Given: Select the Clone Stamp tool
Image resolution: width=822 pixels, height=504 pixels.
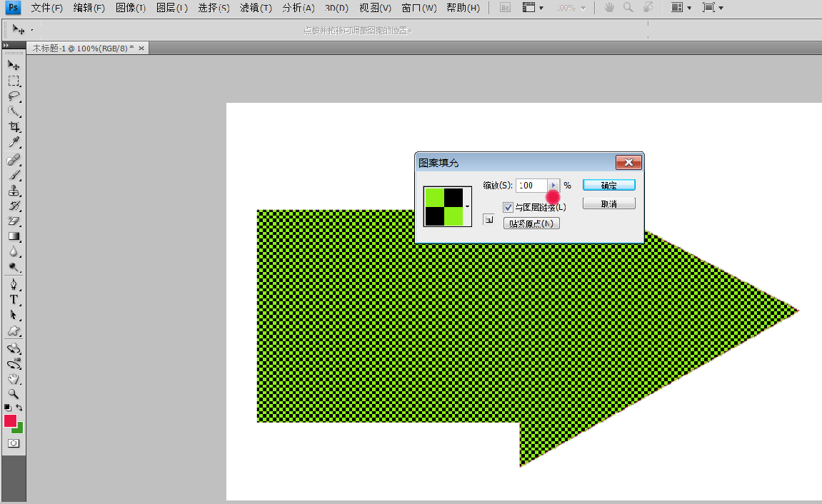Looking at the screenshot, I should click(14, 190).
